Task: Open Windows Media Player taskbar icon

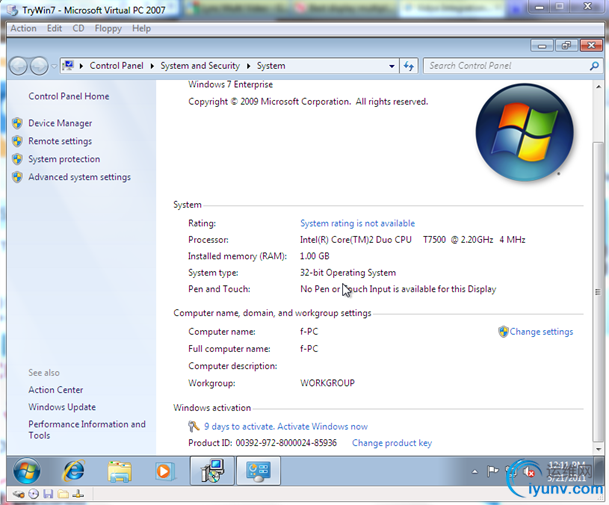Action: click(x=164, y=471)
